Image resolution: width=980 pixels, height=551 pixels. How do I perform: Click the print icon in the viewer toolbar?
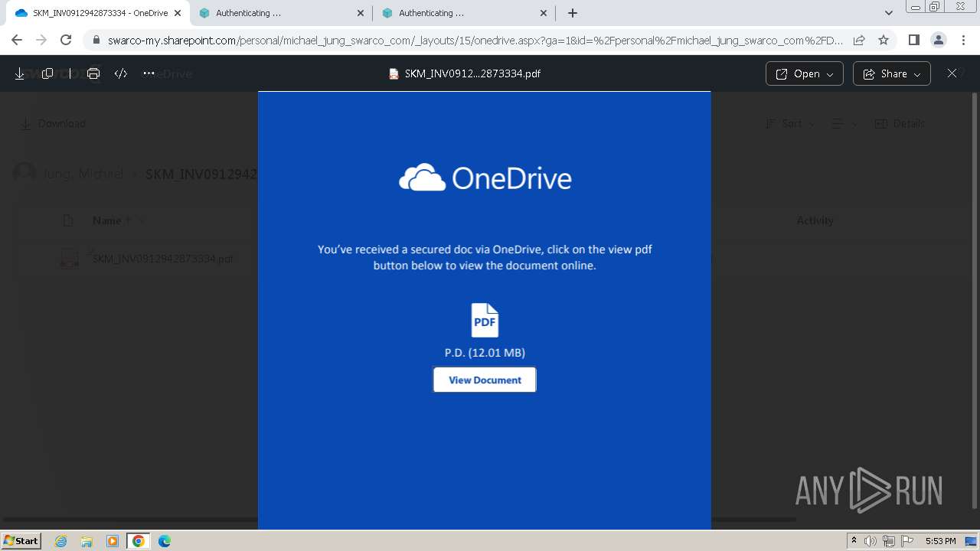(x=93, y=73)
